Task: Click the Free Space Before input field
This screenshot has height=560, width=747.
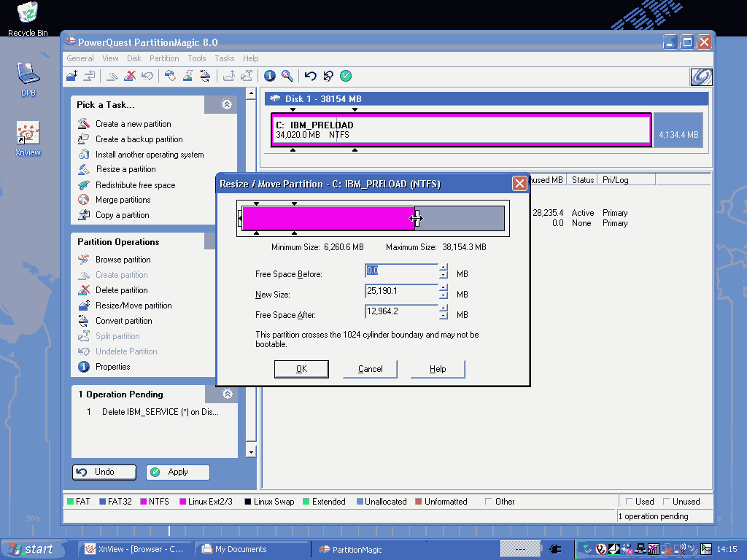Action: pyautogui.click(x=400, y=271)
